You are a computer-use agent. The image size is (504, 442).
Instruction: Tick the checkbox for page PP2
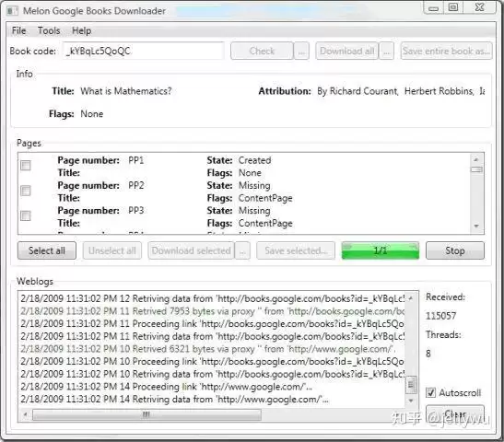click(x=26, y=191)
